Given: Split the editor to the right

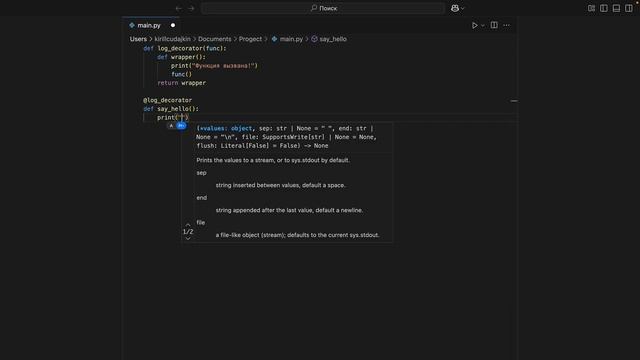Looking at the screenshot, I should tap(494, 25).
